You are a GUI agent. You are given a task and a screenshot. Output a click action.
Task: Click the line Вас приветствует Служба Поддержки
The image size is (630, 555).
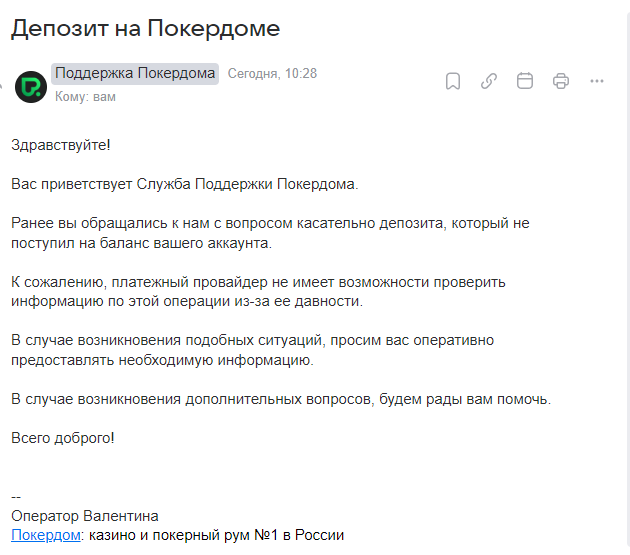(x=184, y=185)
